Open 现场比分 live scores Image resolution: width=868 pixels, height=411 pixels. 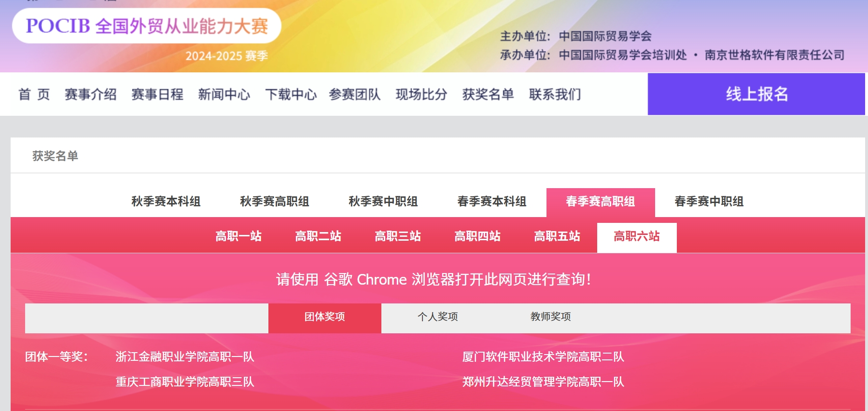(x=421, y=95)
